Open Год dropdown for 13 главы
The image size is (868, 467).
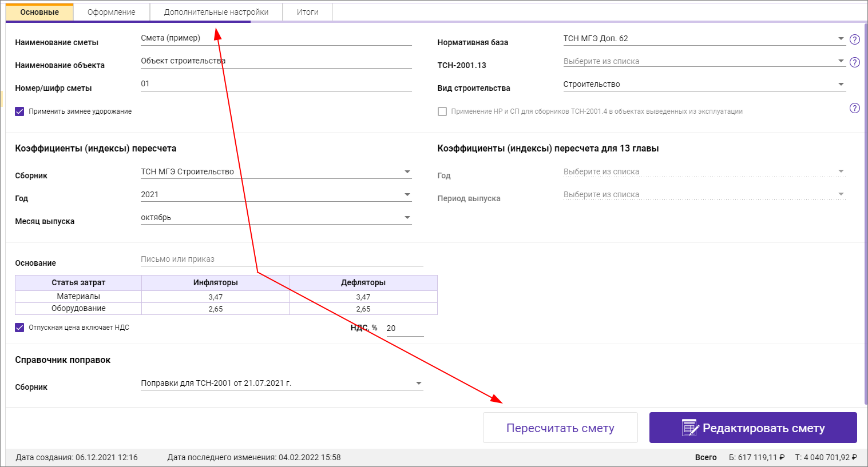tap(704, 171)
